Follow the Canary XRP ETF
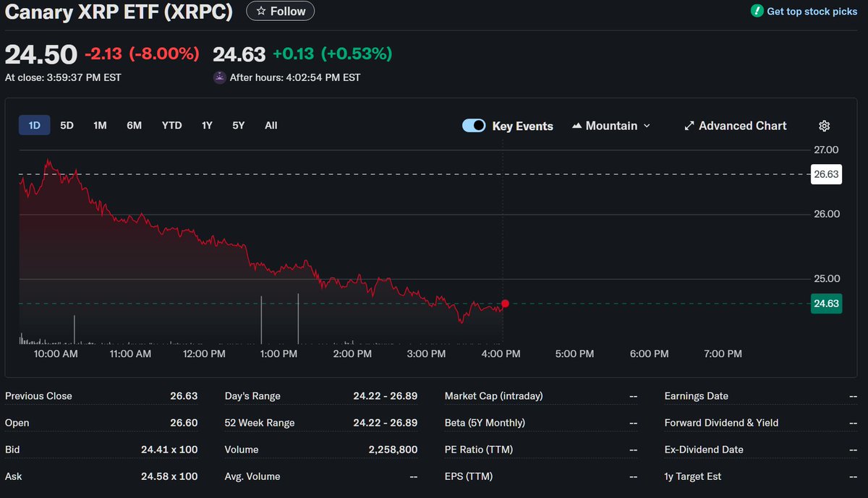Screen dimensions: 868x498 (x=280, y=11)
